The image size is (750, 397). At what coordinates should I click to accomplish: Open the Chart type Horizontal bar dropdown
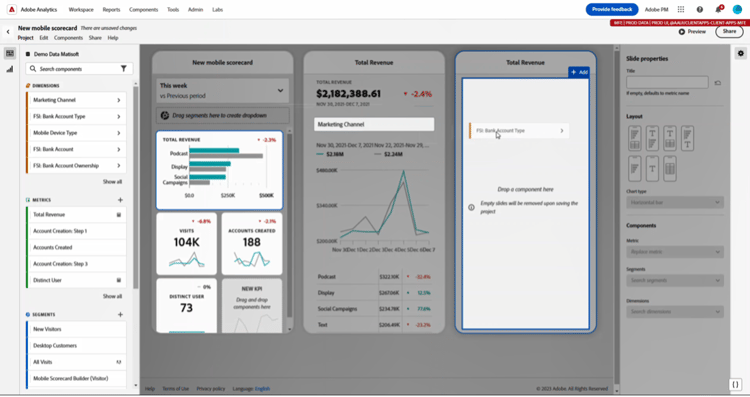(x=674, y=202)
